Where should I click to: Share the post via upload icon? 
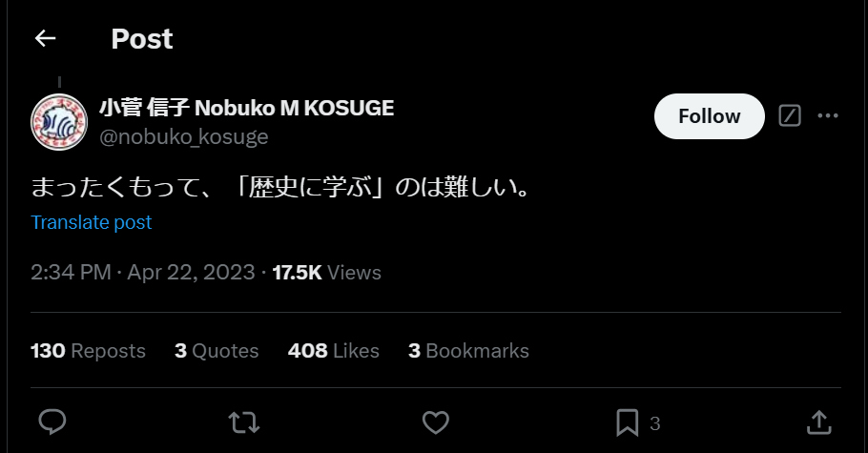(x=818, y=422)
